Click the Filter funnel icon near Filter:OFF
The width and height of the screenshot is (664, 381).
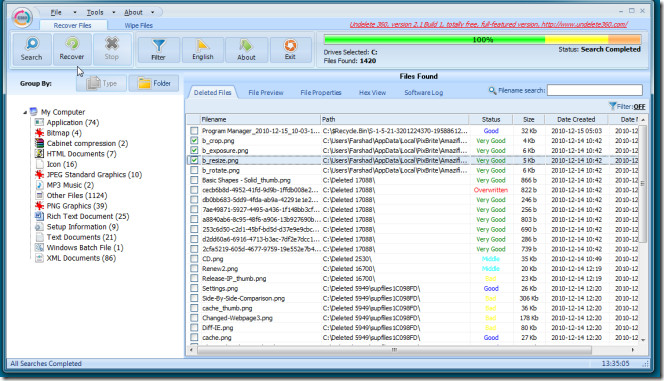612,106
